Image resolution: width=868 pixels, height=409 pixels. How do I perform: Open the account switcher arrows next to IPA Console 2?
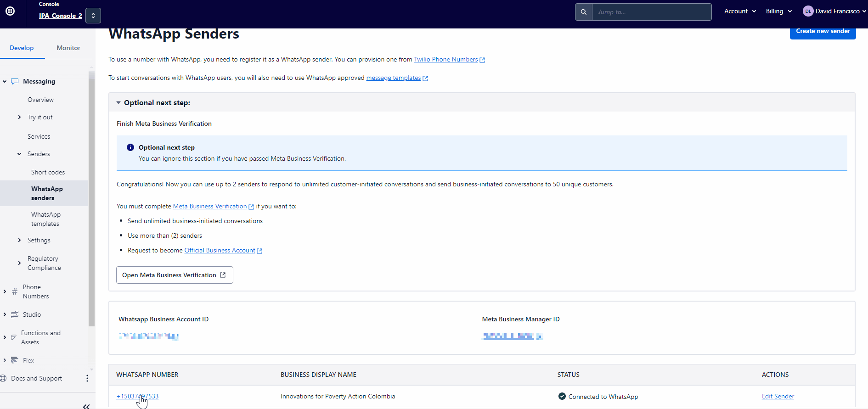93,16
